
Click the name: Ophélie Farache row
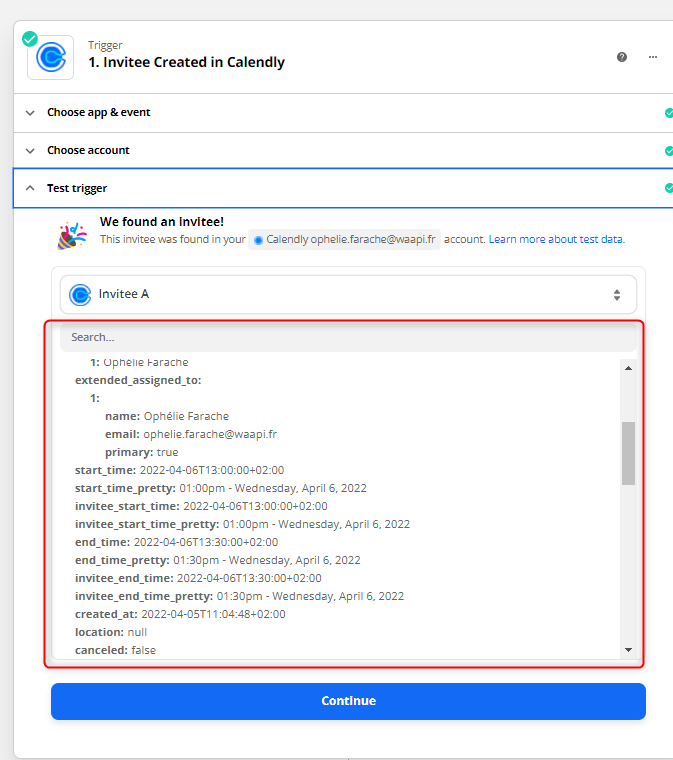[167, 416]
